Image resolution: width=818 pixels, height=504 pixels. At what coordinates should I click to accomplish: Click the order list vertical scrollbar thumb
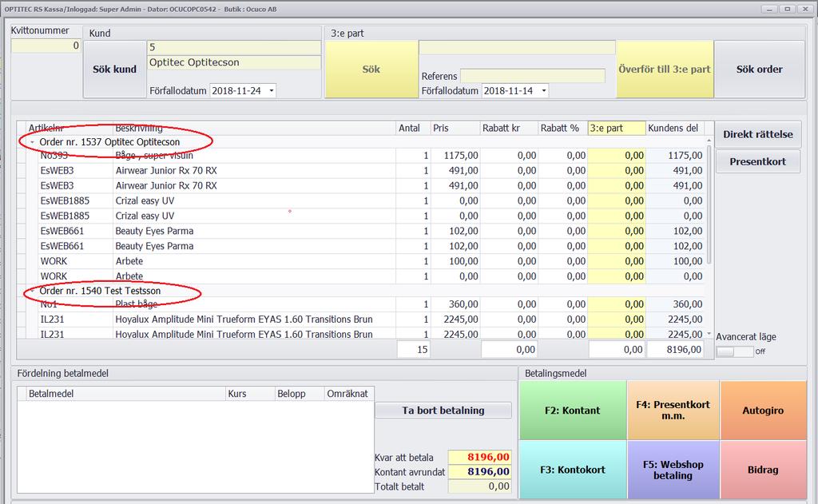coord(709,204)
